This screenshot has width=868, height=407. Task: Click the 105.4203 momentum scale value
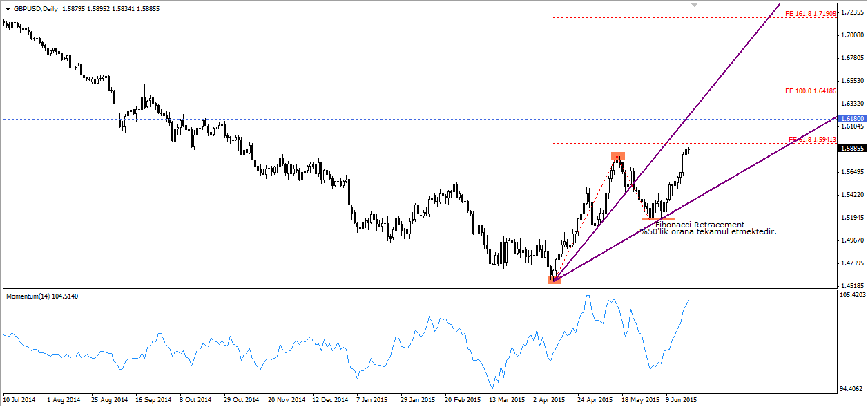pyautogui.click(x=851, y=295)
